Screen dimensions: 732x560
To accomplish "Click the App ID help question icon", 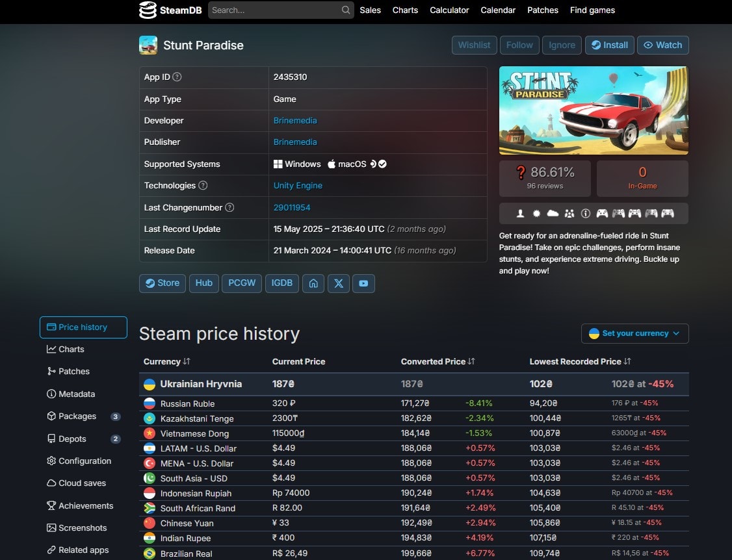I will (177, 77).
